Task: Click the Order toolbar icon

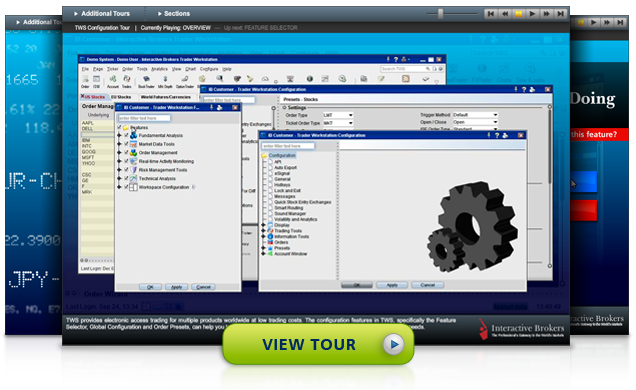Action: click(x=85, y=81)
